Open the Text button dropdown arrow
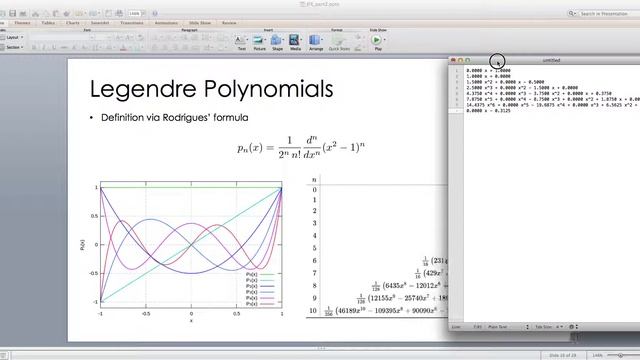 (x=247, y=40)
